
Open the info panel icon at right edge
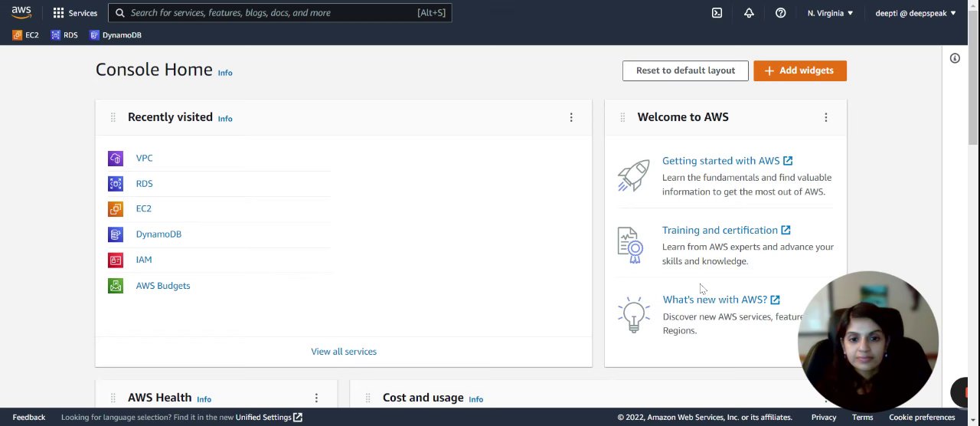tap(955, 58)
